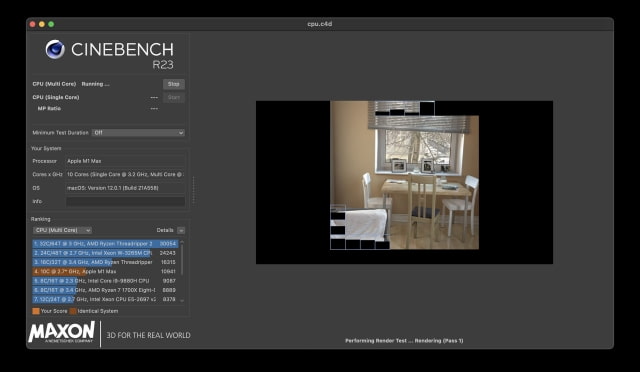Select the AMD Ryzen Threadripper 32C/64T ranking entry

pos(105,244)
